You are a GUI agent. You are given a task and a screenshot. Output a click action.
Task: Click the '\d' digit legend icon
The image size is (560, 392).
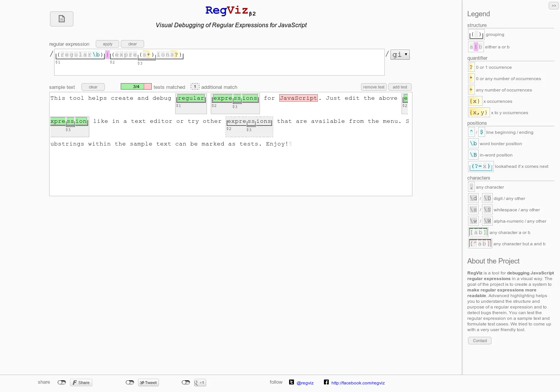tap(473, 198)
